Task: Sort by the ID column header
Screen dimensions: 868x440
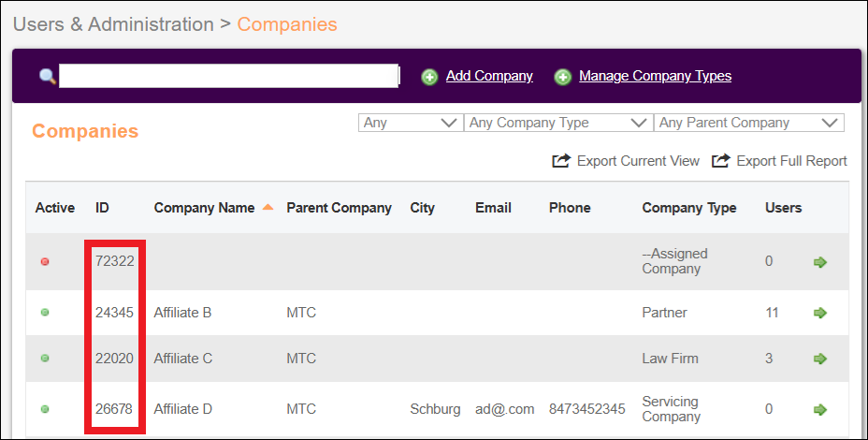Action: (102, 208)
